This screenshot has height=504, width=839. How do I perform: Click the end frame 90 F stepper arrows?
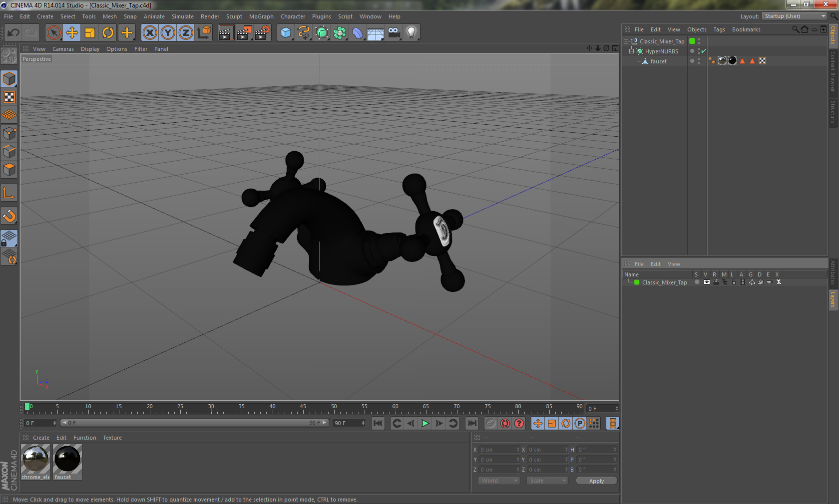point(363,423)
